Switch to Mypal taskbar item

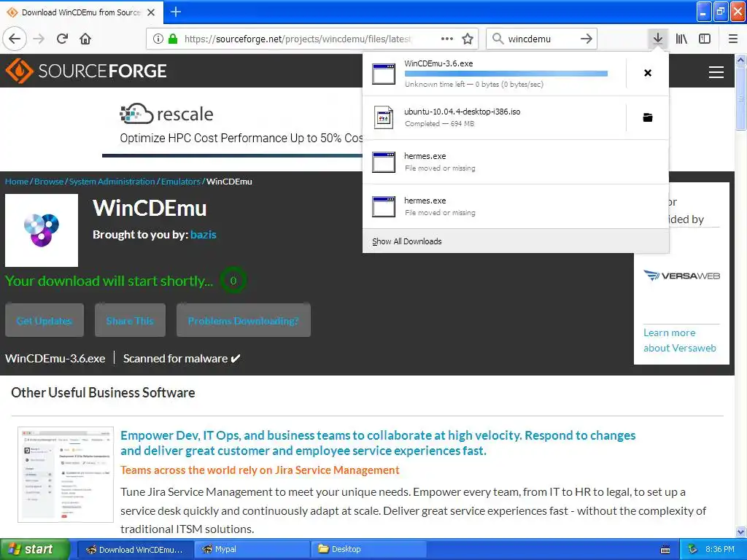pyautogui.click(x=252, y=550)
